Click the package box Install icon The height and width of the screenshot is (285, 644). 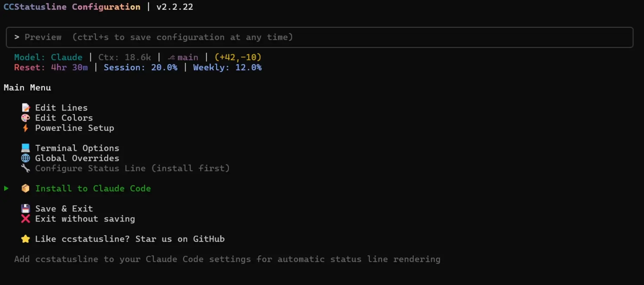point(26,188)
